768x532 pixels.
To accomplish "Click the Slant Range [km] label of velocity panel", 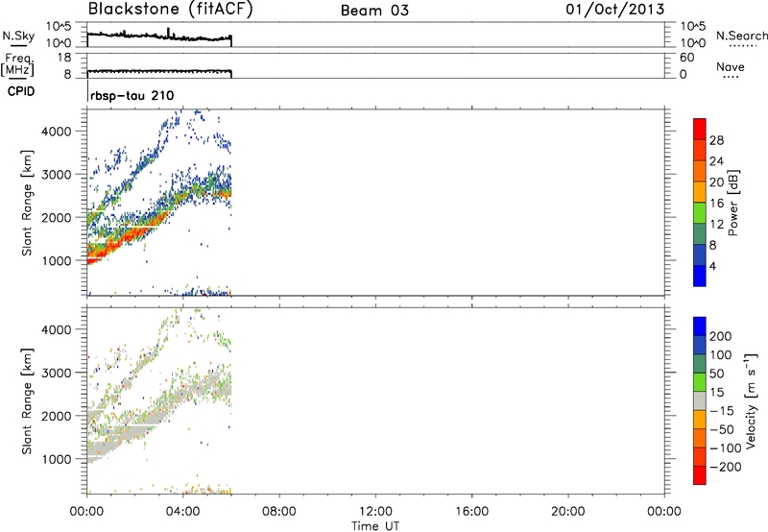I will coord(27,401).
